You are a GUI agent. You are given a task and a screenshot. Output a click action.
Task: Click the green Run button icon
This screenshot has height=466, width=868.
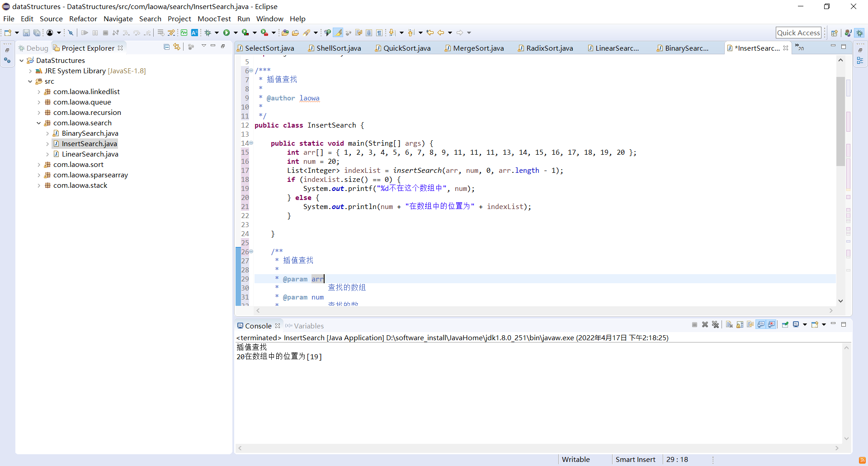226,33
